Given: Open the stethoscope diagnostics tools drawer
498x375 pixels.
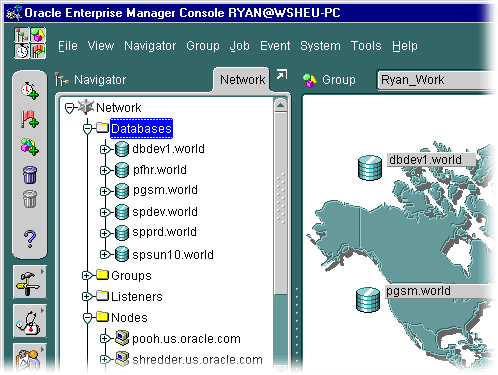Looking at the screenshot, I should point(29,321).
